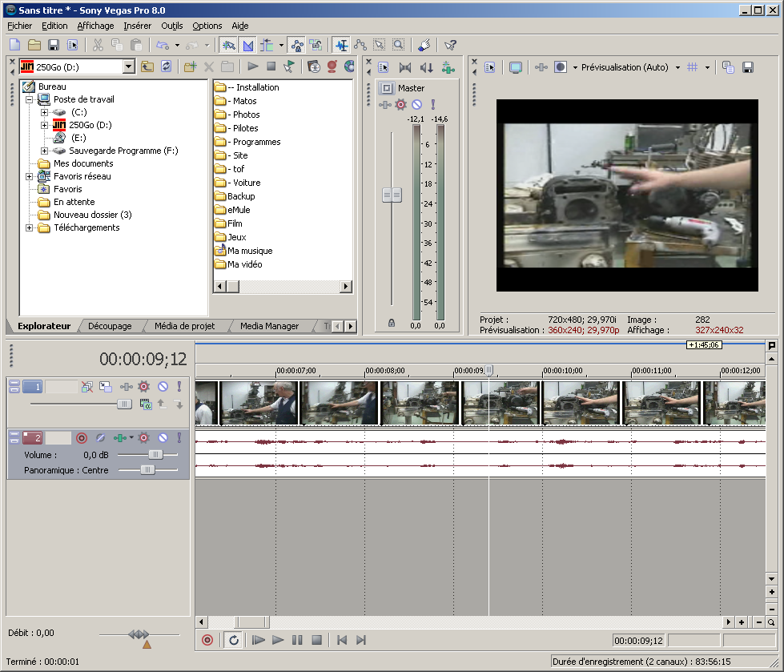
Task: Click Preview on External Monitor icon
Action: tap(516, 67)
